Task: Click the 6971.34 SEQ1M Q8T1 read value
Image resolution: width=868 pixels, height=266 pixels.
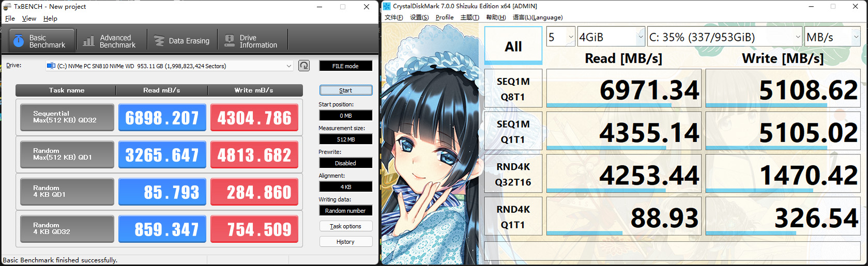Action: click(x=623, y=89)
